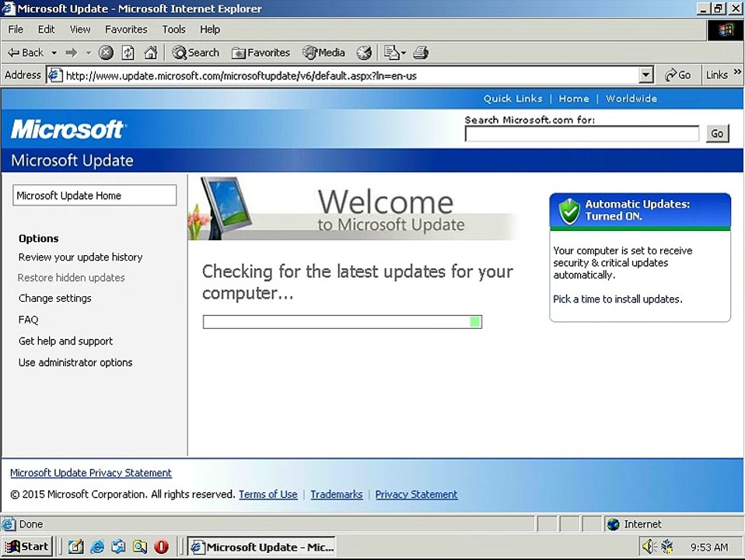
Task: Click the Windows flag throbber icon
Action: [x=725, y=30]
